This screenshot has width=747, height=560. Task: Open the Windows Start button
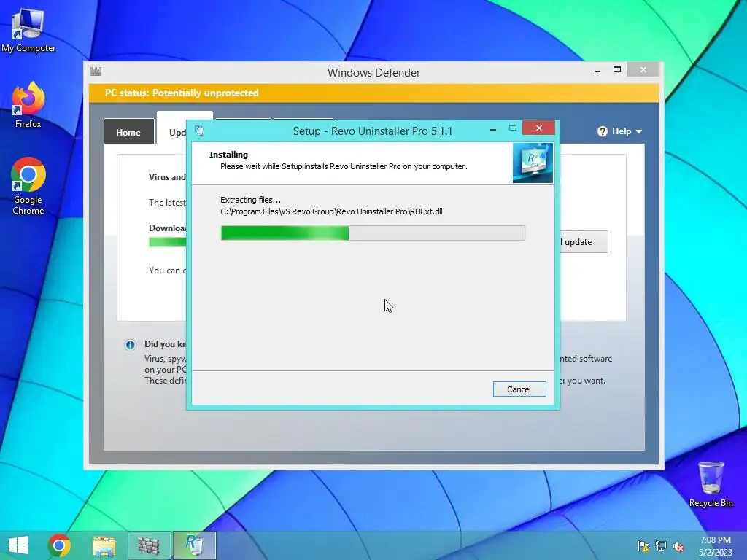tap(18, 545)
